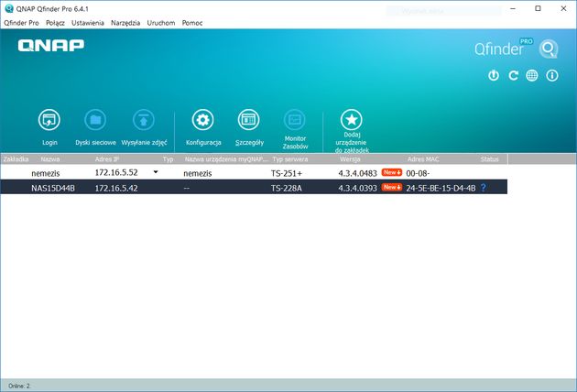Image resolution: width=577 pixels, height=392 pixels.
Task: Sort by Typ serwera column header
Action: tap(290, 159)
